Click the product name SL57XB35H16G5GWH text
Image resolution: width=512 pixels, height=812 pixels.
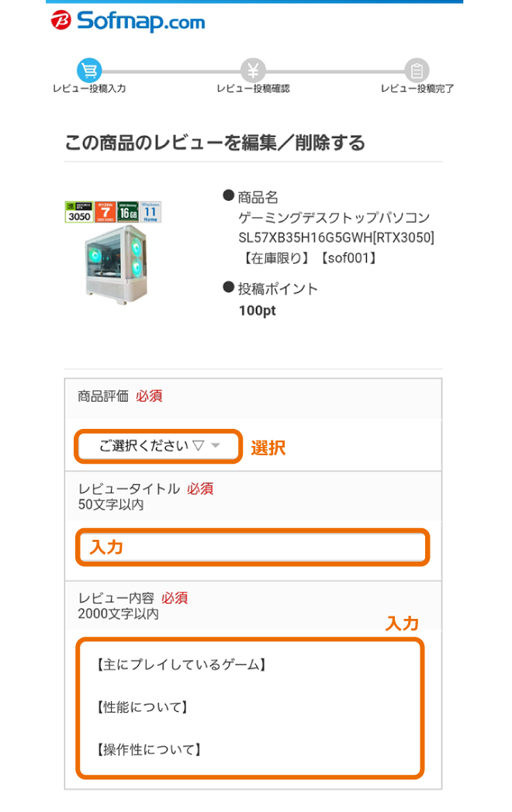click(336, 237)
